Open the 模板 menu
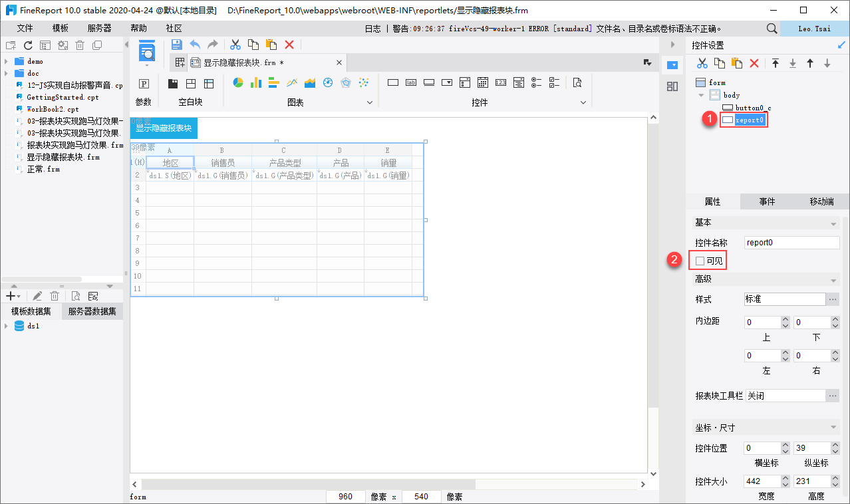Viewport: 850px width, 504px height. pos(61,29)
